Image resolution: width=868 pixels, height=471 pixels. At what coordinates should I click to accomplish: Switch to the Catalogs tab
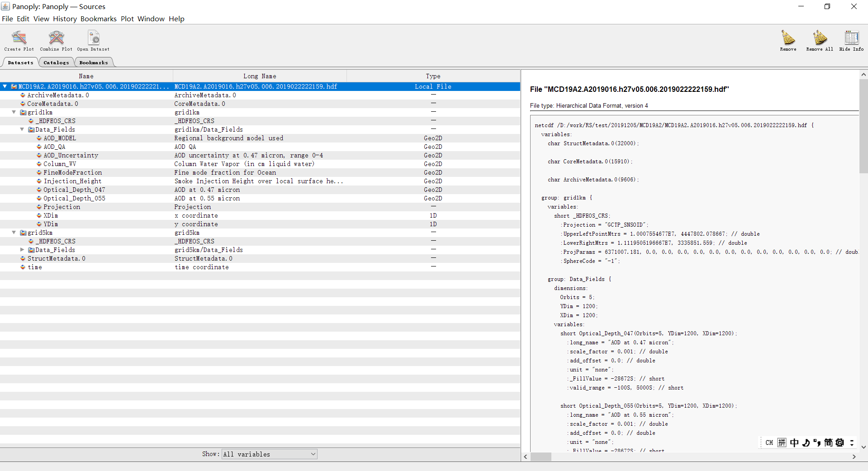coord(56,62)
